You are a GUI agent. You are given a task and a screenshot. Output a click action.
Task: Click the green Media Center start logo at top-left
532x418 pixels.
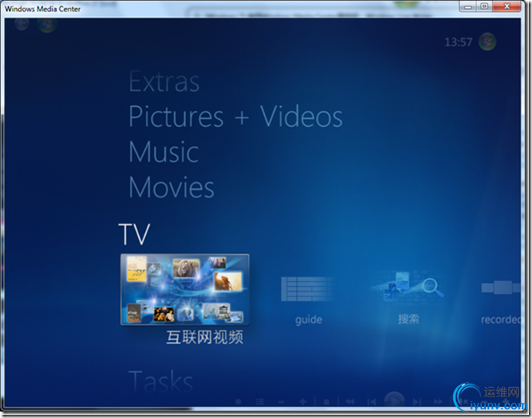47,25
